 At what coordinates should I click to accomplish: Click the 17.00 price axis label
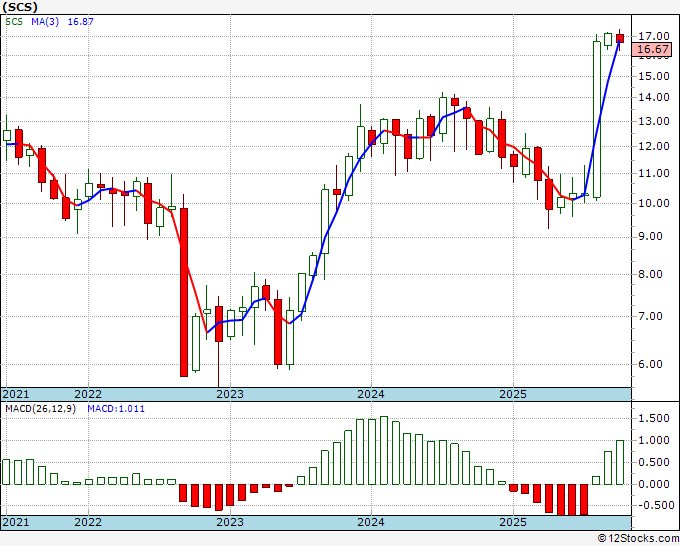pyautogui.click(x=654, y=36)
